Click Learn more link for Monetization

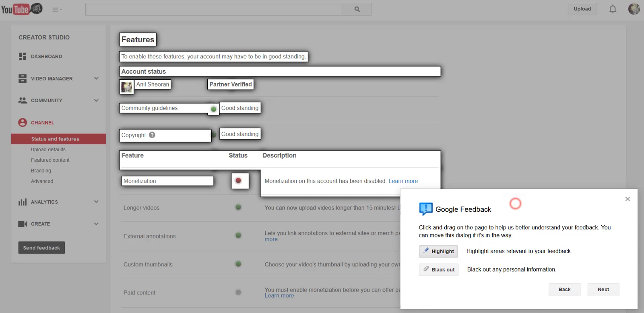[403, 181]
